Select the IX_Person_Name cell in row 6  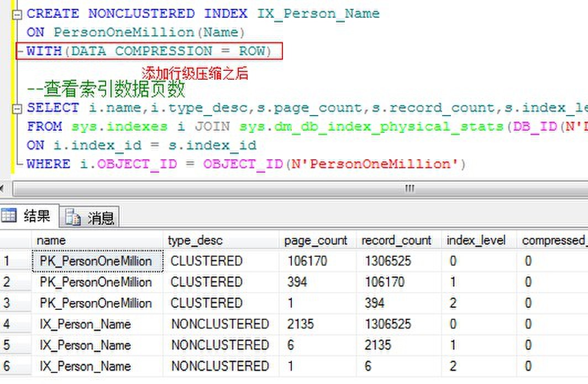pyautogui.click(x=97, y=366)
